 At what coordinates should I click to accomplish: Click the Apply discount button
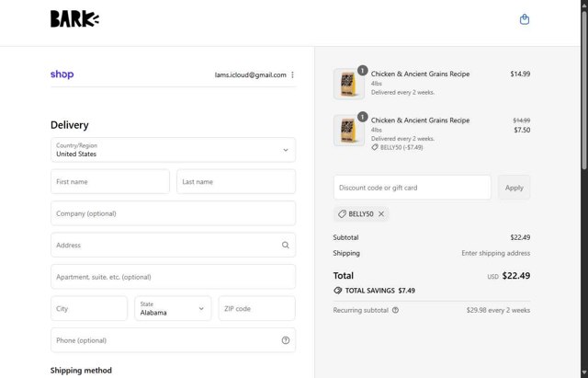pos(514,188)
